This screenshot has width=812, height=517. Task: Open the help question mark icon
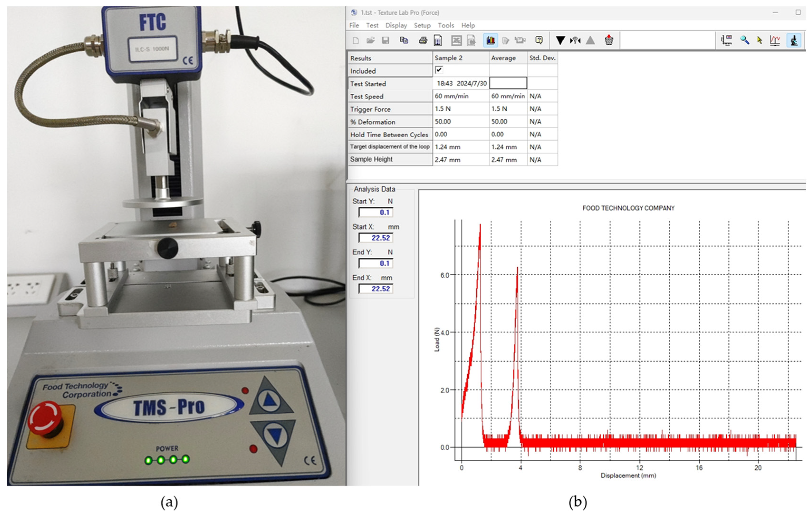pos(539,40)
